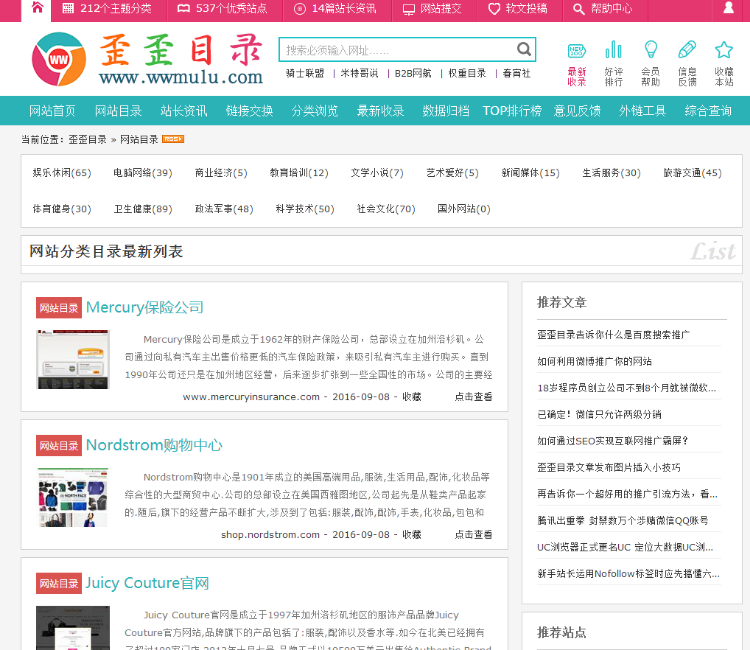
Task: Open the Nordstrom购物中心 listing title
Action: 154,445
